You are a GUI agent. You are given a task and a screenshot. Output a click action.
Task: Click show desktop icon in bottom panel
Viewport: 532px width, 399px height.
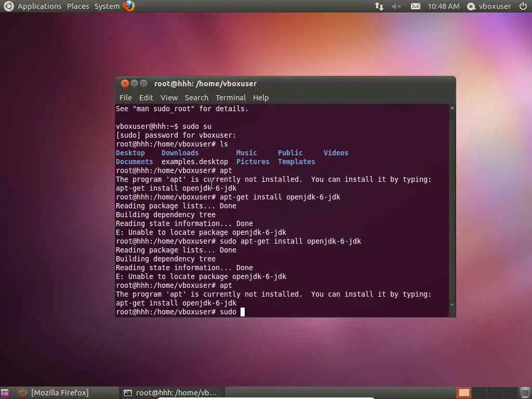(5, 393)
